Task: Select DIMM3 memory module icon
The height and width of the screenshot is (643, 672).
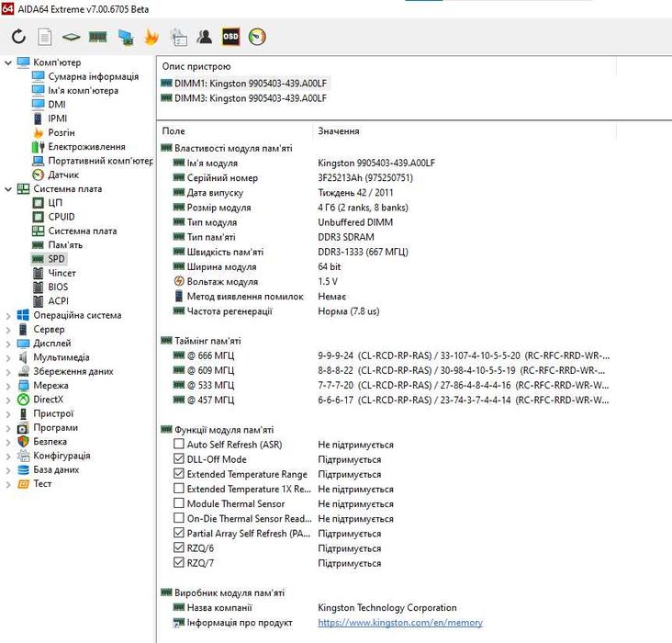Action: click(166, 98)
